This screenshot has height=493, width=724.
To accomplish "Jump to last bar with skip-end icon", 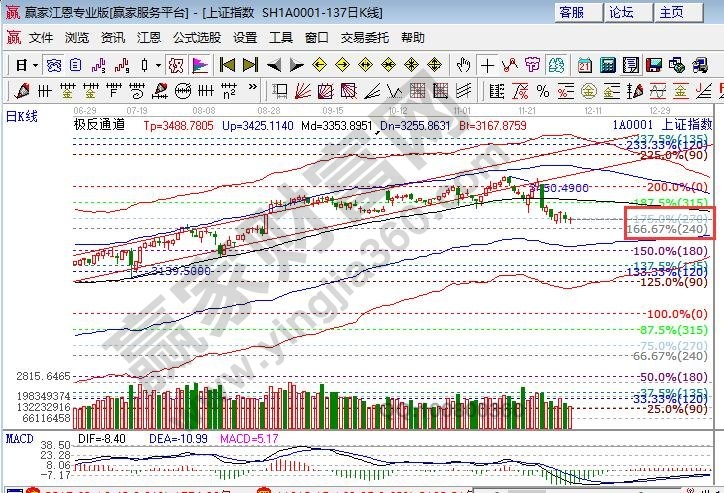I will click(x=250, y=65).
